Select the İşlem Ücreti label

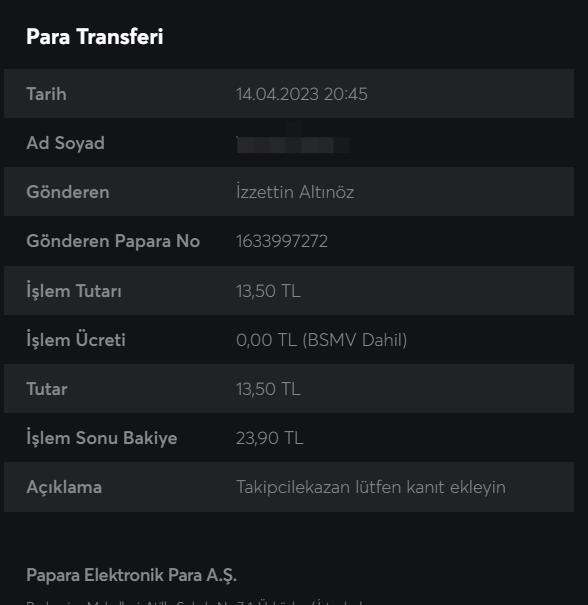[x=76, y=340]
